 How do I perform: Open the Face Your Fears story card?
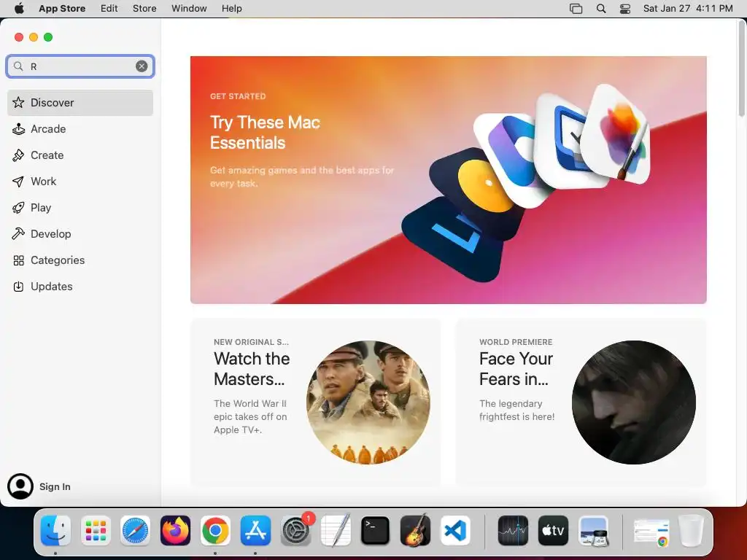click(x=581, y=402)
